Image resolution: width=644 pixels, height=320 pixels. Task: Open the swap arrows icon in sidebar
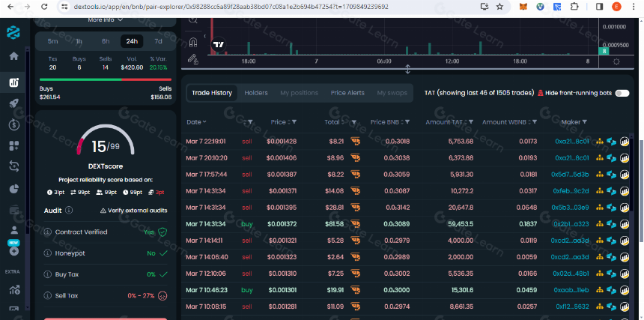[14, 166]
